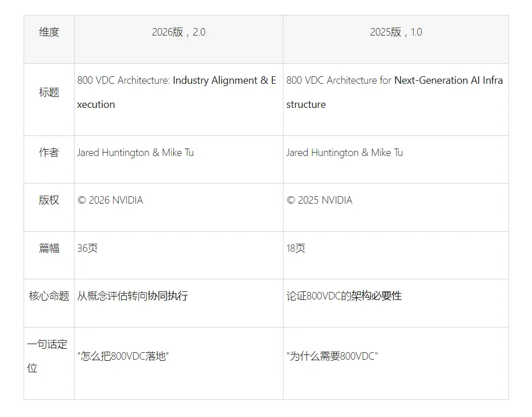Click the © 2026 NVIDIA cell
This screenshot has height=417, width=532.
click(110, 200)
